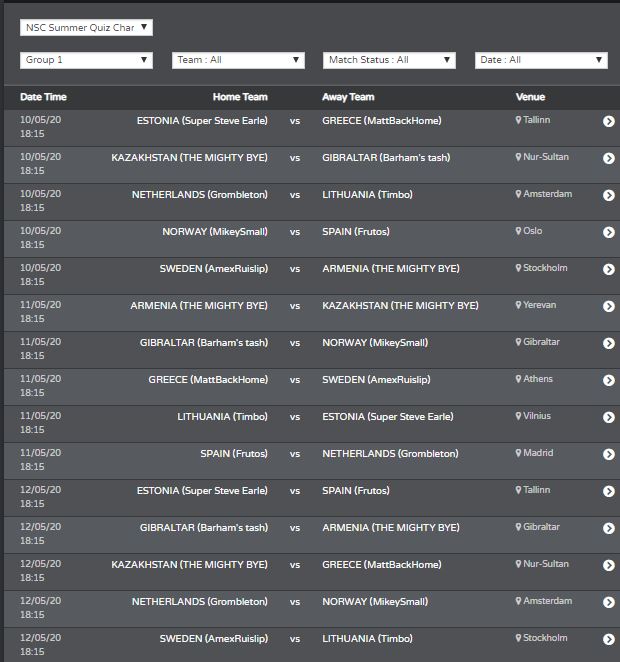Open the Group 1 dropdown
Screen dimensions: 620x662
pyautogui.click(x=86, y=60)
